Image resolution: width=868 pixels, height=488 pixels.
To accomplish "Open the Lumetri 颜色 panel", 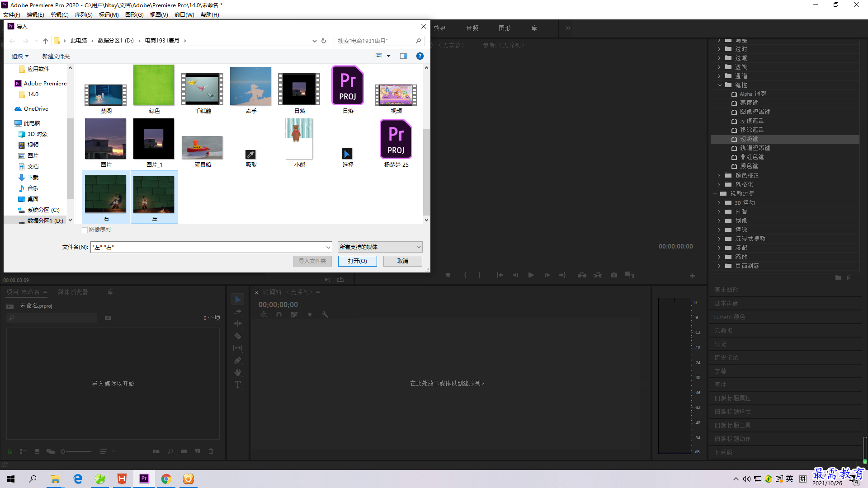I will [730, 317].
